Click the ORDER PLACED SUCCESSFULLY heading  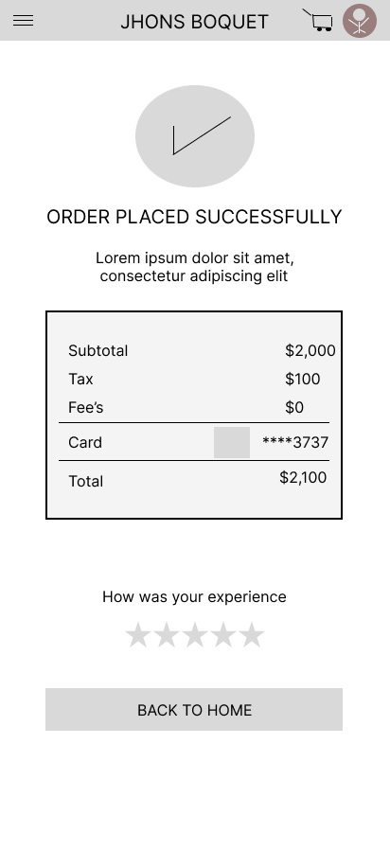point(194,217)
